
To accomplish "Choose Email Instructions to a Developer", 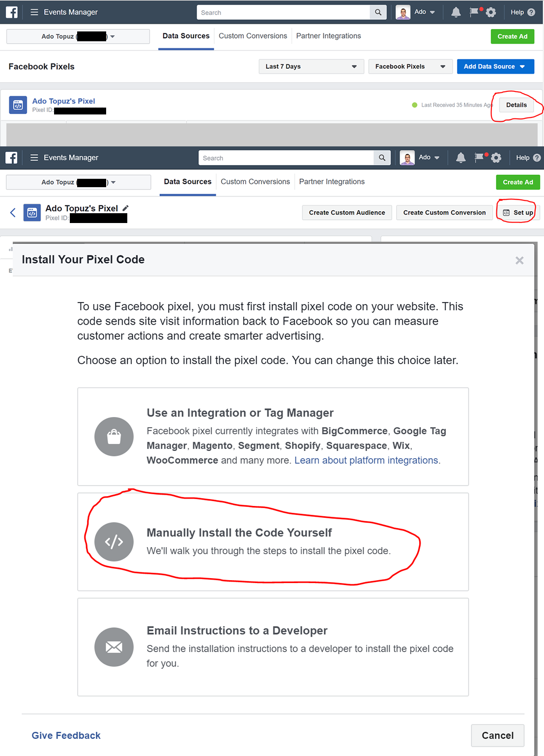I will pyautogui.click(x=273, y=647).
